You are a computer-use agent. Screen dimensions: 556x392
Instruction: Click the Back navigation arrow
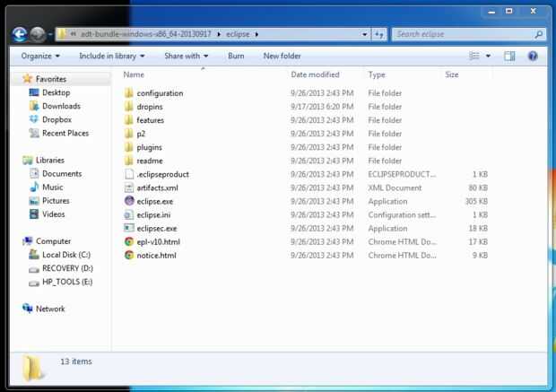[x=19, y=34]
